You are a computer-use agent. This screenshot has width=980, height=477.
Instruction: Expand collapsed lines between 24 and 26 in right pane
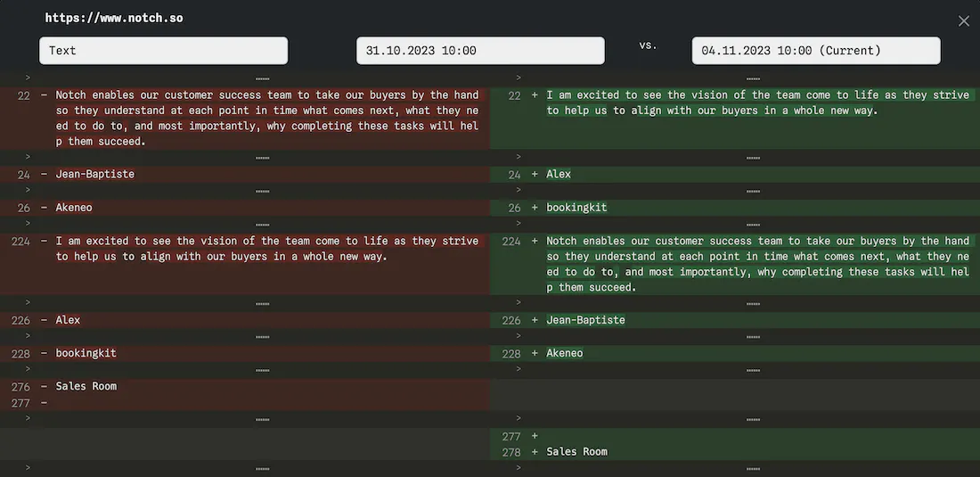tap(753, 191)
